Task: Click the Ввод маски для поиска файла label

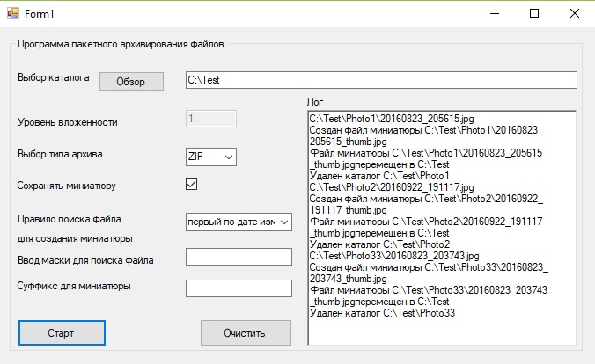Action: (x=85, y=260)
